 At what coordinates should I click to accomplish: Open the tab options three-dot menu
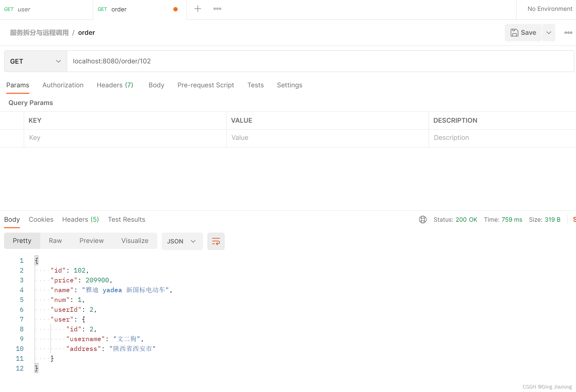tap(217, 9)
